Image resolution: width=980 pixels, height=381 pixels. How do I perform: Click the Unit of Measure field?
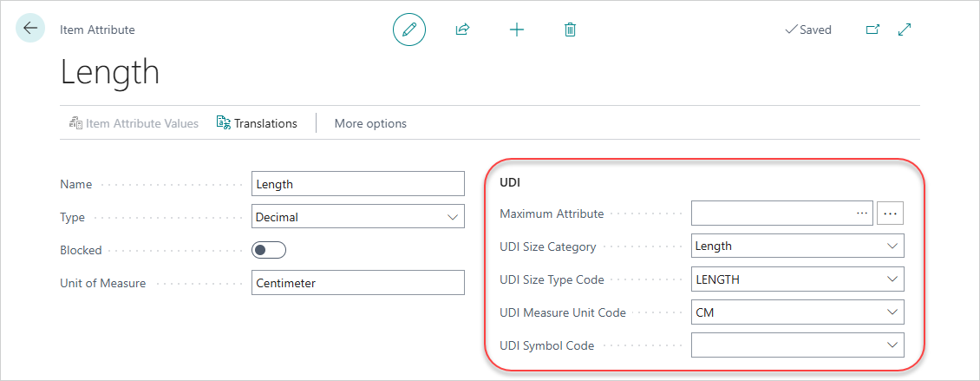point(357,283)
